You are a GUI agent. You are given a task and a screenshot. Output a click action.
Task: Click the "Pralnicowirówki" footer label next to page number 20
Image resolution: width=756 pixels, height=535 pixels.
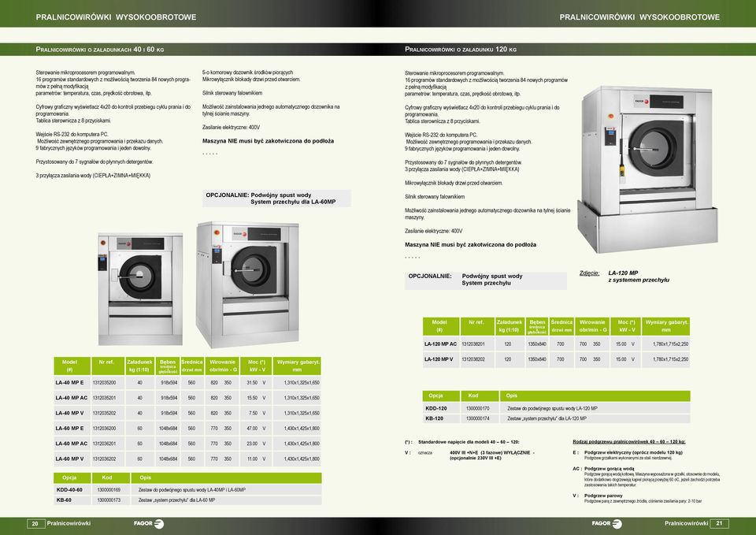click(69, 523)
